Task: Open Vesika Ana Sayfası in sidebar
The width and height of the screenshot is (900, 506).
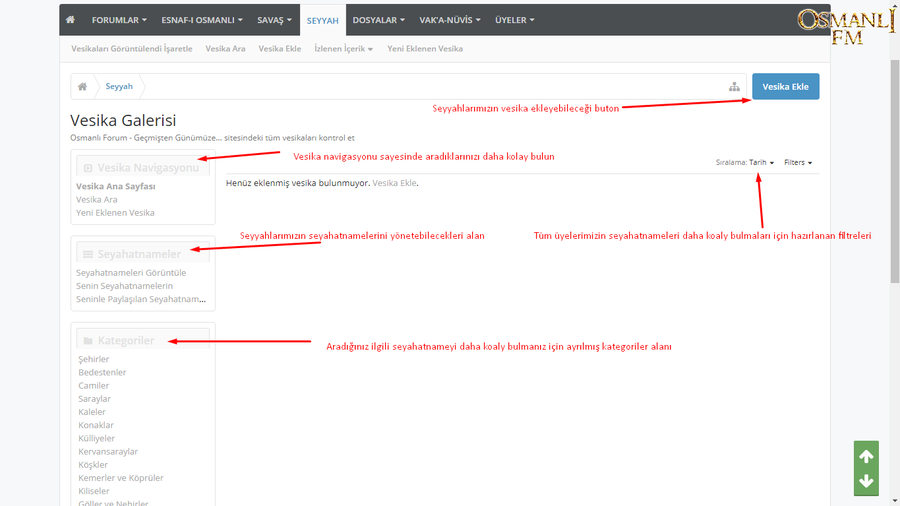Action: 115,186
